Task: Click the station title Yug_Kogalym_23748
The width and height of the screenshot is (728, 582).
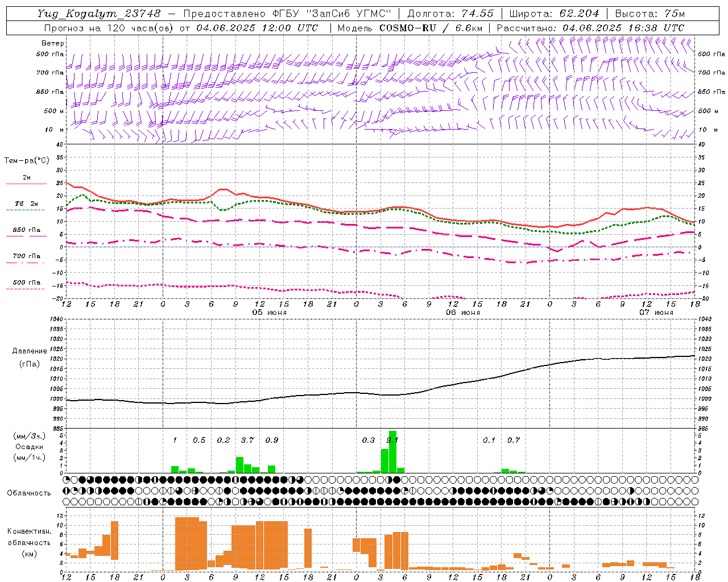Action: 99,14
